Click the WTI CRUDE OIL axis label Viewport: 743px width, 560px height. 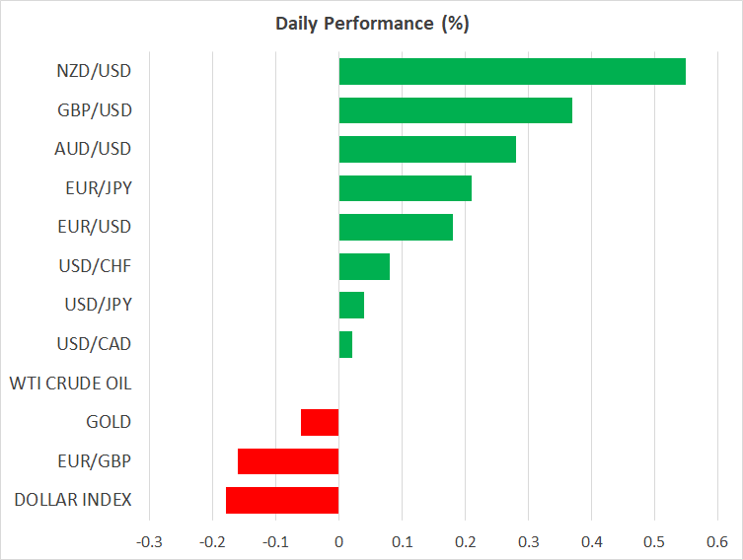pos(70,383)
